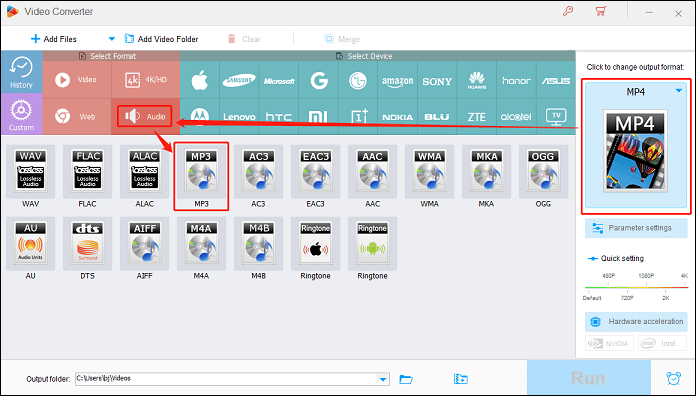The width and height of the screenshot is (696, 396).
Task: Choose the AC3 audio format
Action: (x=258, y=171)
